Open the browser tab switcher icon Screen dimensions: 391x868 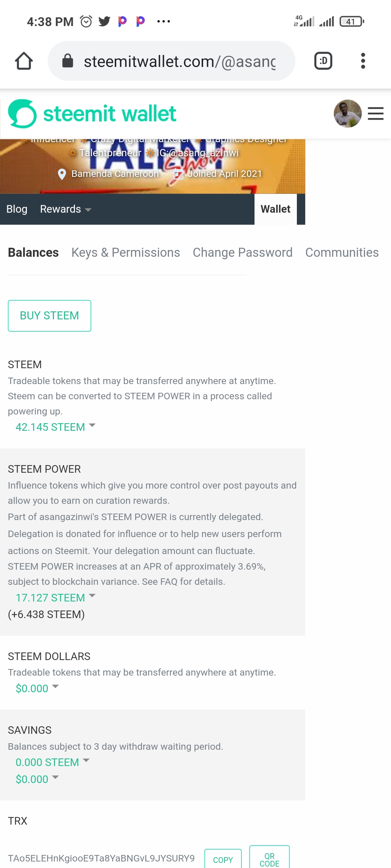pos(323,61)
